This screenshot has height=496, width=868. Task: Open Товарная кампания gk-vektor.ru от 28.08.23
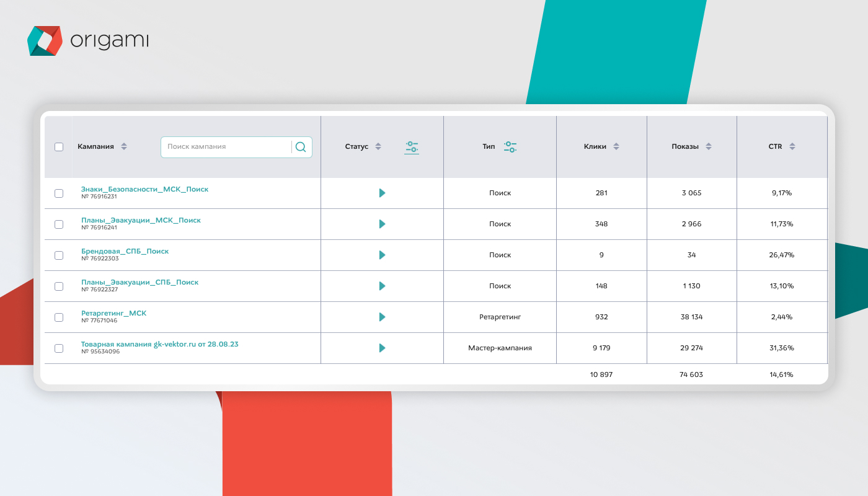point(159,344)
